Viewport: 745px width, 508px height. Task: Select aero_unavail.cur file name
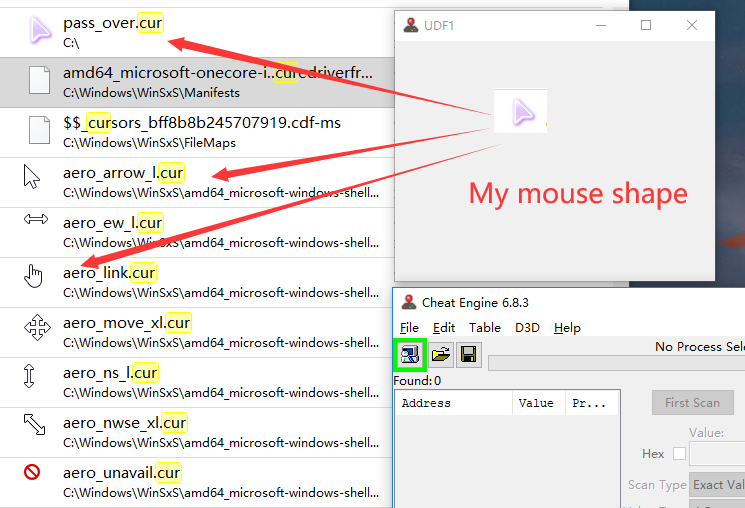coord(122,472)
